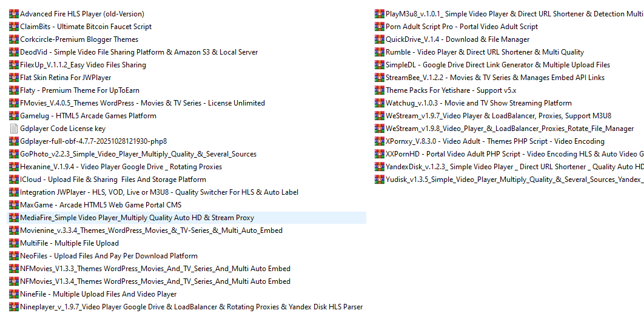Click the archive icon beside Watchug_v.1.0.3
The width and height of the screenshot is (644, 316).
point(380,103)
